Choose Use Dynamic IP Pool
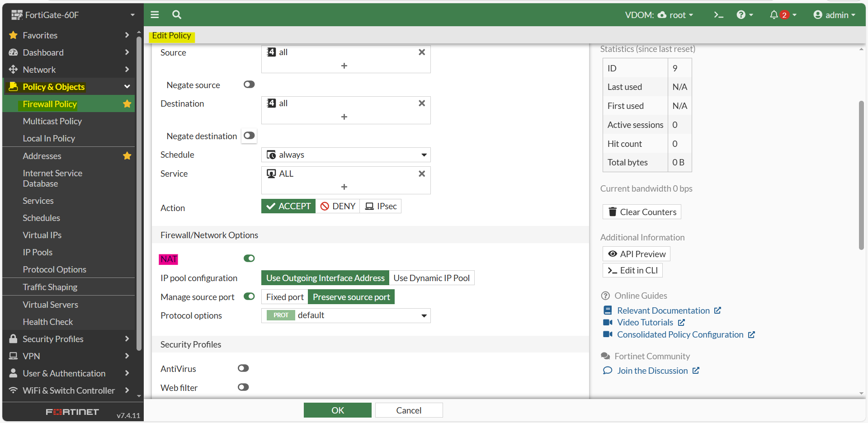This screenshot has height=423, width=868. (x=432, y=278)
